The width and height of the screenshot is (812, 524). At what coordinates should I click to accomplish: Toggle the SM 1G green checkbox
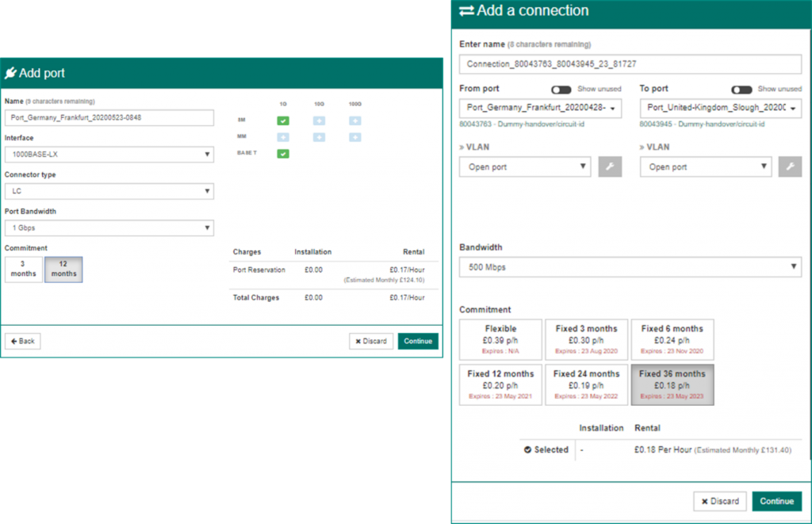[283, 120]
